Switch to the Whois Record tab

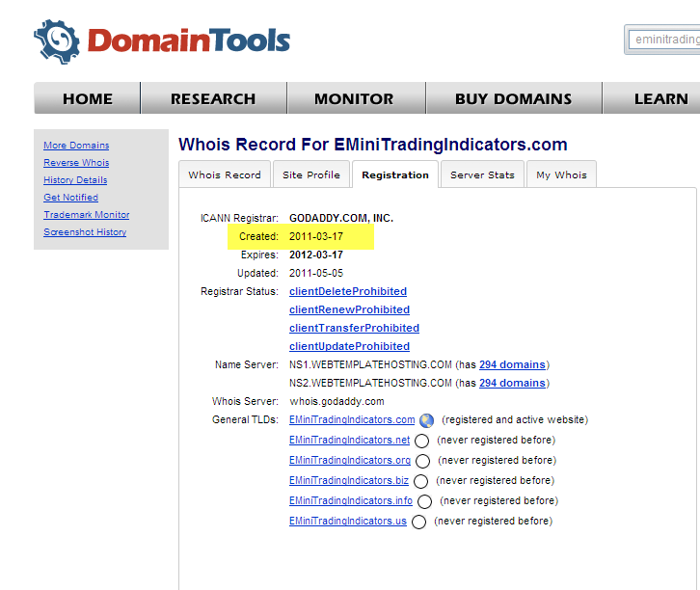[x=225, y=174]
